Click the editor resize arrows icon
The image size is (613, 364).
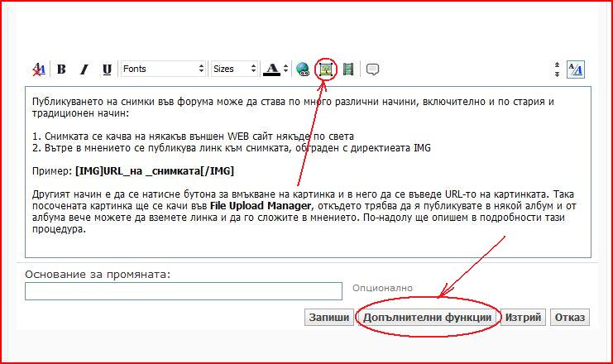point(557,69)
